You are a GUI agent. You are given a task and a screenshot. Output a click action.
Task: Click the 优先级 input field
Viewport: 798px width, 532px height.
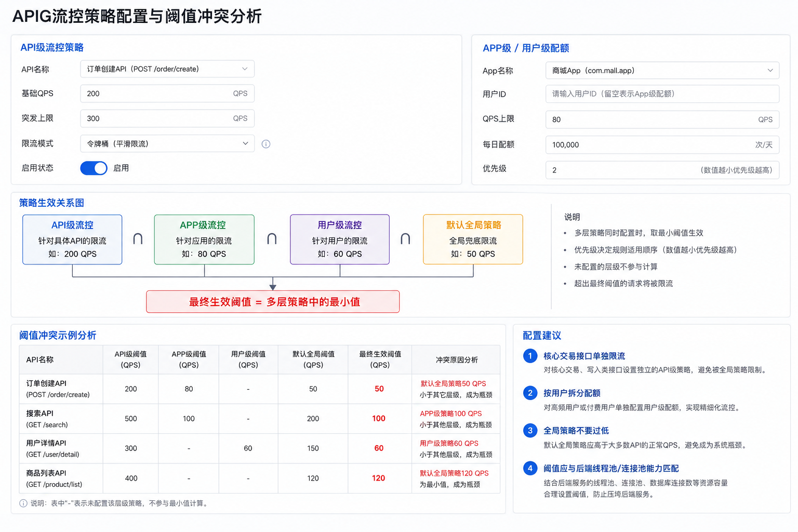click(662, 170)
